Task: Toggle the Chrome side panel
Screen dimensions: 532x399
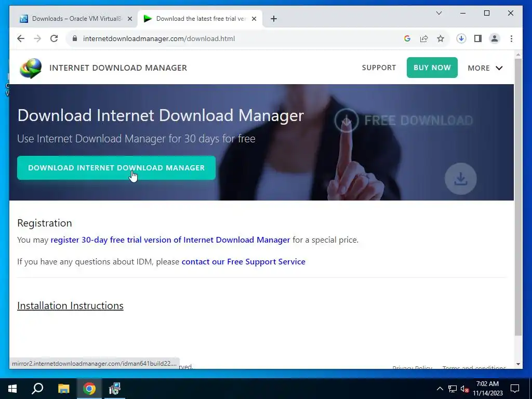Action: [478, 38]
